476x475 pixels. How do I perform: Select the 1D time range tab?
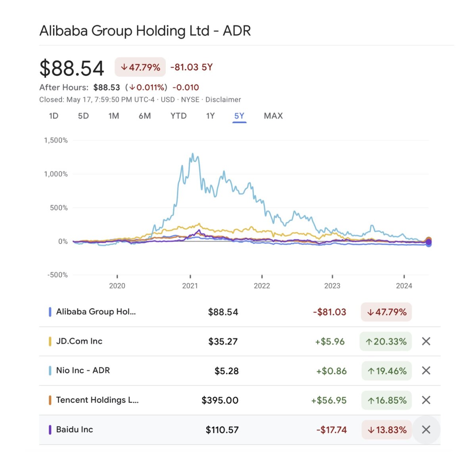point(54,116)
